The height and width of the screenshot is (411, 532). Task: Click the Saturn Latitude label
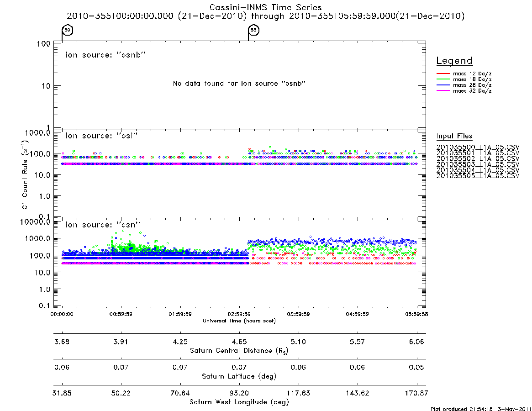click(239, 376)
